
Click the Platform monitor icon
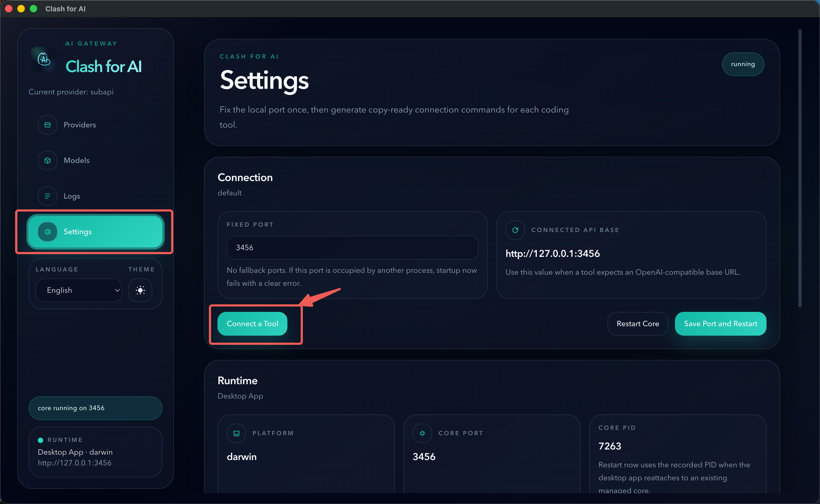(x=236, y=433)
